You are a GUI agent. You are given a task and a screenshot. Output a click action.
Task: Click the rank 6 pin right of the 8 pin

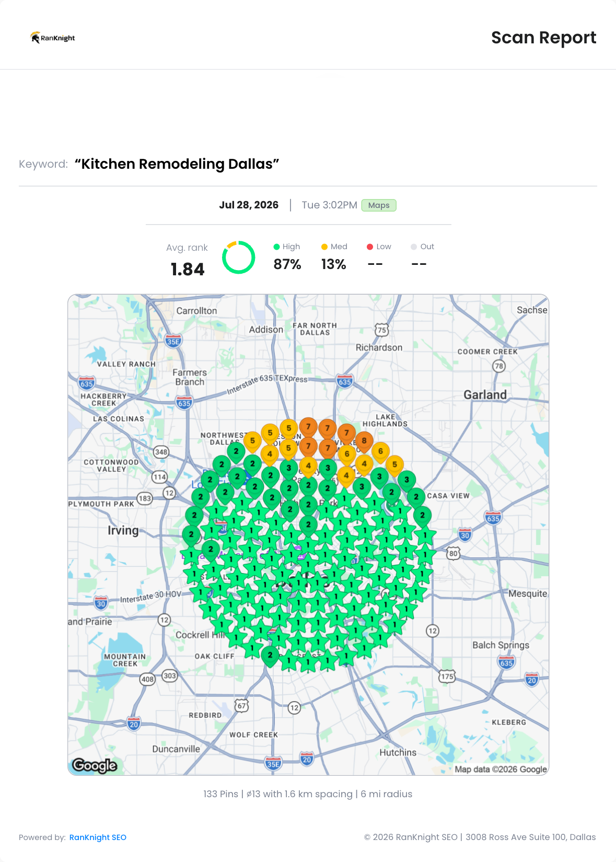(x=380, y=452)
